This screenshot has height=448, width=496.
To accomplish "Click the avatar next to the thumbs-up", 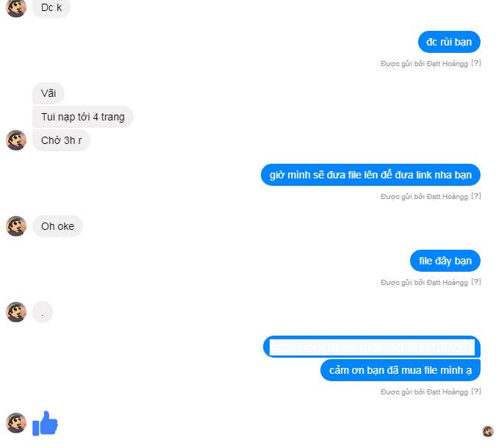I will click(16, 423).
